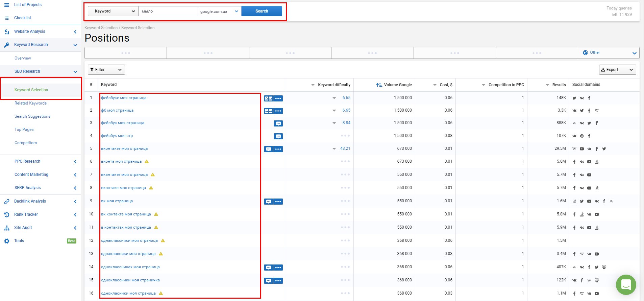Click the Keyword Selection breadcrumb link

pos(101,28)
